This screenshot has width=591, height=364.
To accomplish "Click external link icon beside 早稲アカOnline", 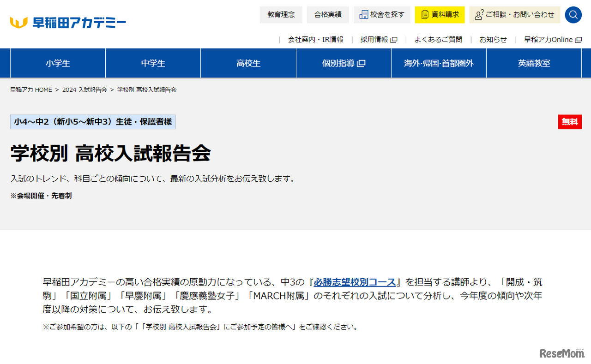I will (579, 40).
